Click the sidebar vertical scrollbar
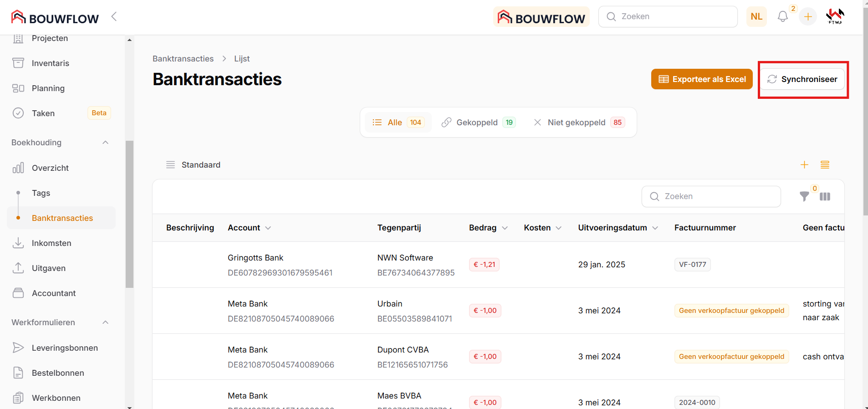Viewport: 868px width, 409px height. tap(129, 214)
